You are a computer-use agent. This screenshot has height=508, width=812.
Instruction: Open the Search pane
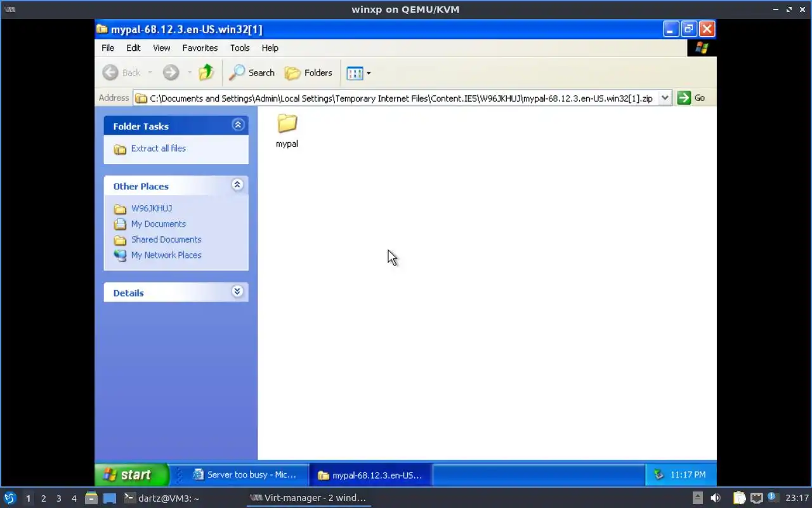(x=252, y=72)
